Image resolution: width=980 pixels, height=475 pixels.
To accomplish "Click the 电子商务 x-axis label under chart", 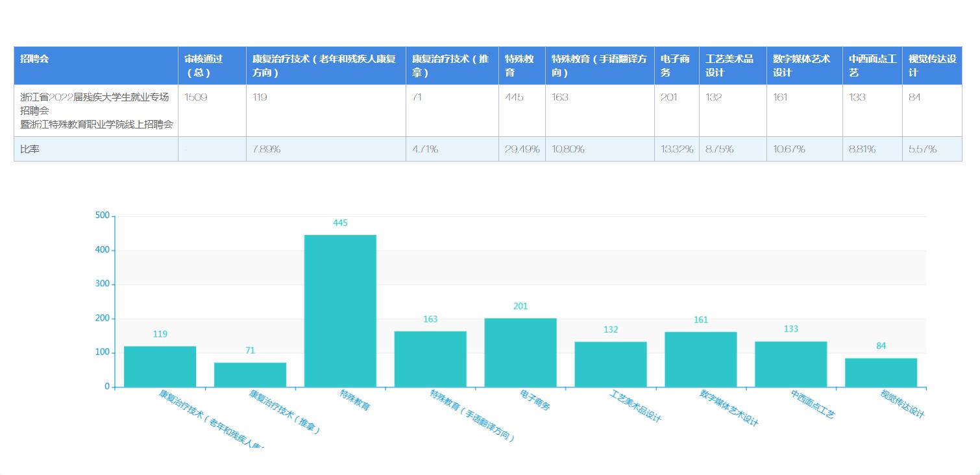I will click(535, 400).
